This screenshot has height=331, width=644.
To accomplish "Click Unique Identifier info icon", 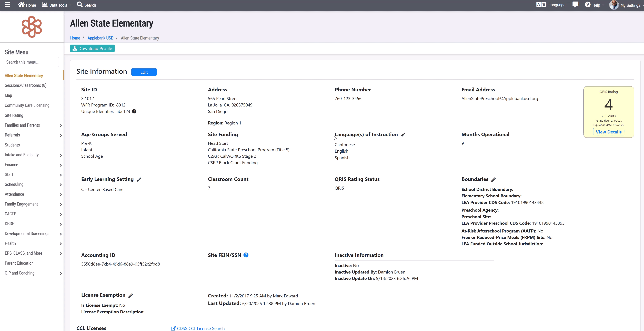I will point(134,111).
